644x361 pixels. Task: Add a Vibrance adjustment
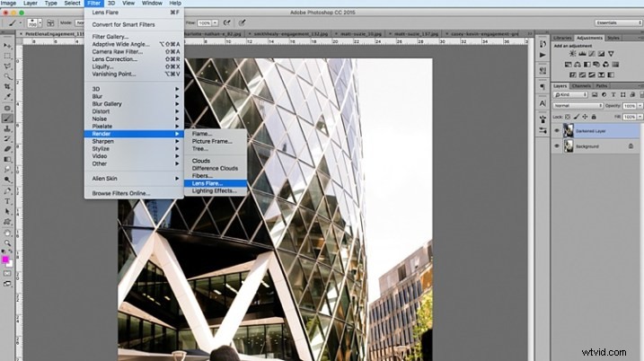click(611, 54)
